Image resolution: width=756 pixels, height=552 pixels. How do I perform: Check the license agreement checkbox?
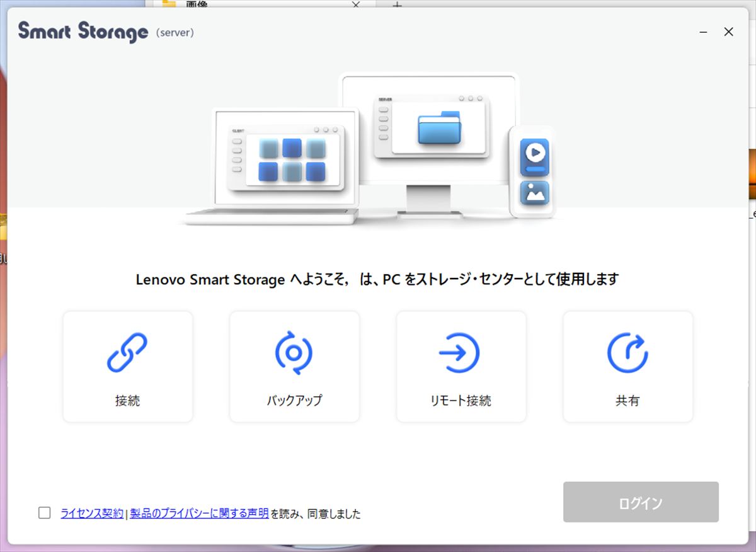(45, 513)
